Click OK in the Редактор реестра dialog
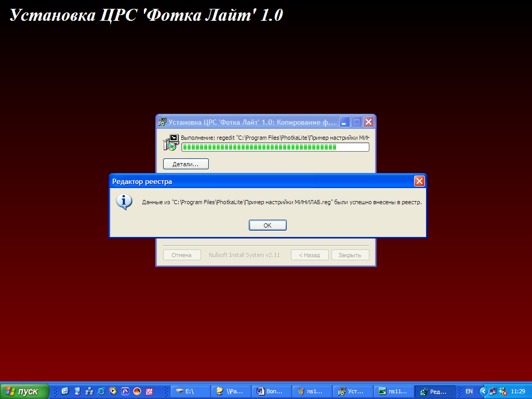532x399 pixels. point(268,225)
